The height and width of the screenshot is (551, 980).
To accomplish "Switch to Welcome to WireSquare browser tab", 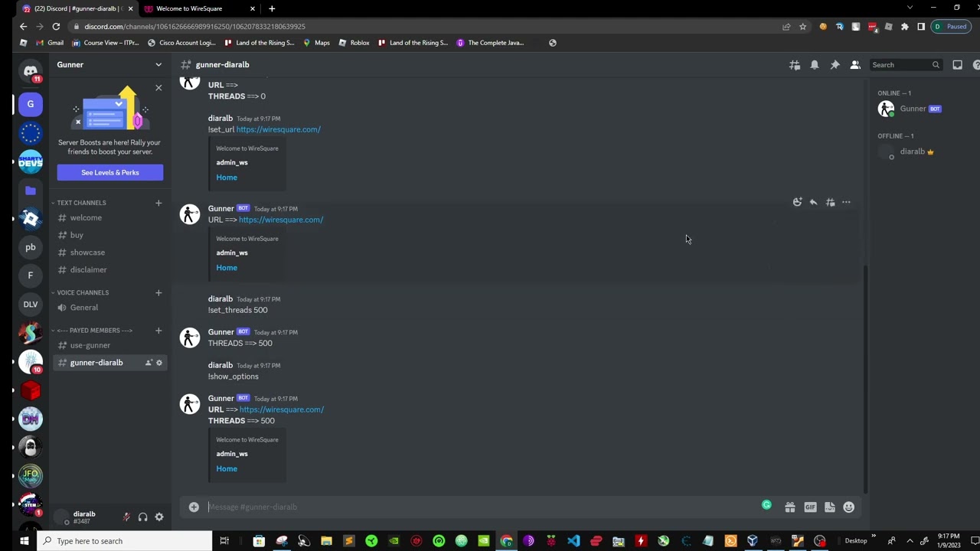I will 198,8.
